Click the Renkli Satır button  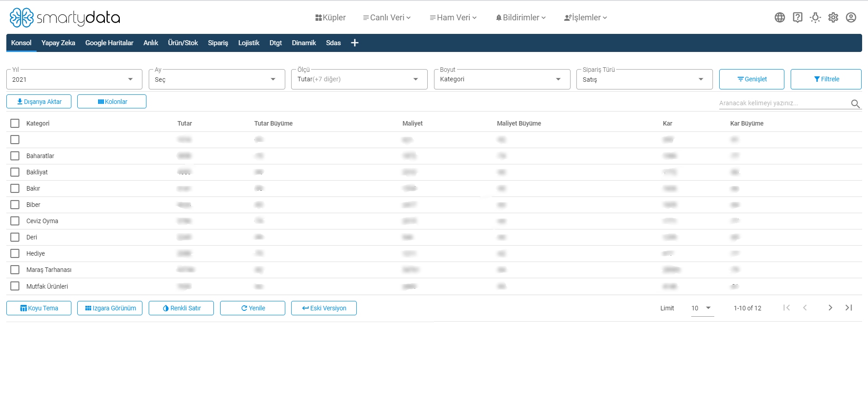click(x=181, y=308)
